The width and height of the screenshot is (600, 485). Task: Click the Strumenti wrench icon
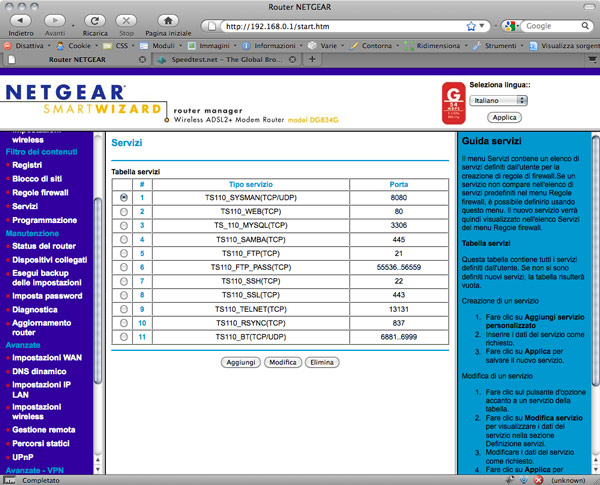(477, 46)
